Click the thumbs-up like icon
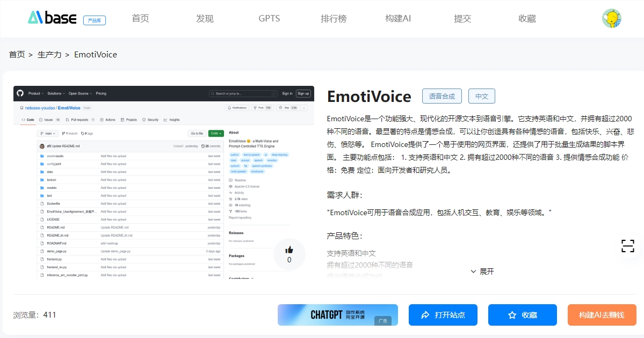Screen dimensions: 644x338 tap(289, 250)
